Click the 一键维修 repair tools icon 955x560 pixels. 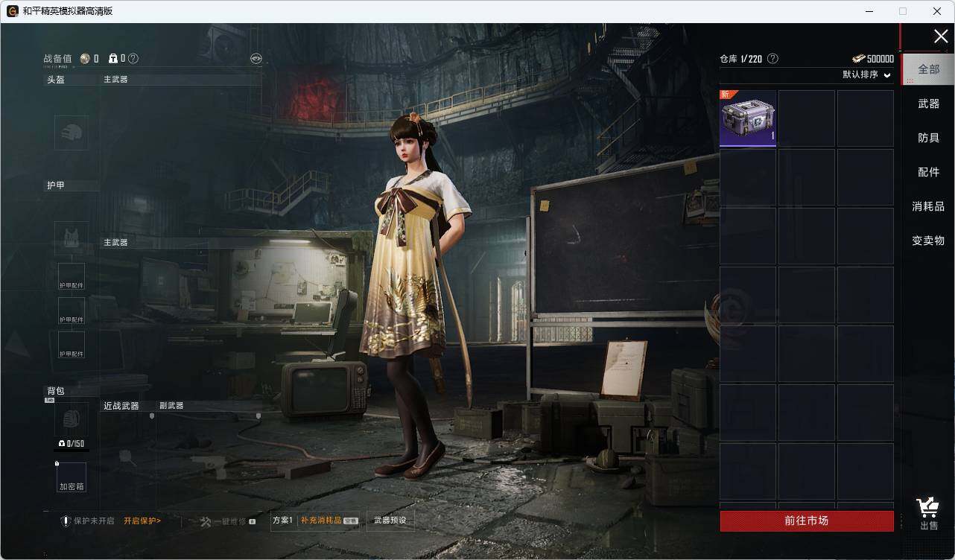pos(206,521)
